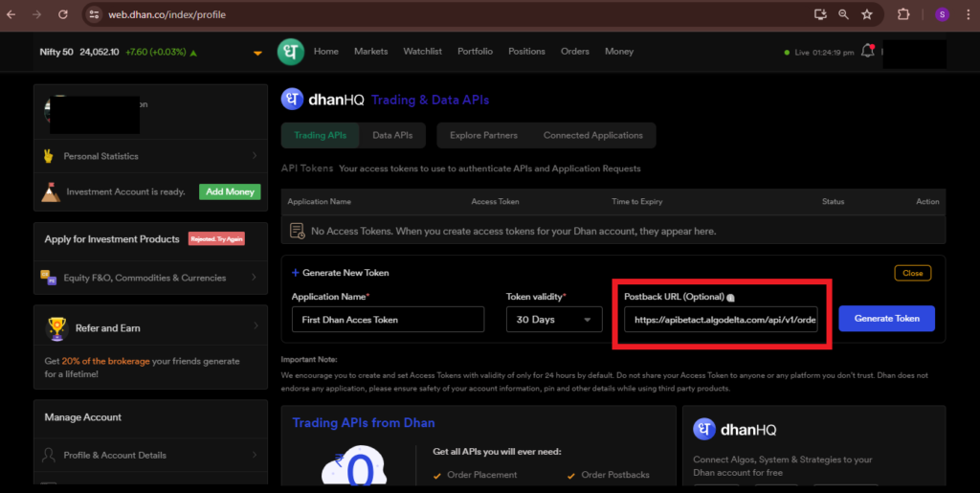Click the Access Token column header
This screenshot has width=980, height=493.
pos(495,202)
